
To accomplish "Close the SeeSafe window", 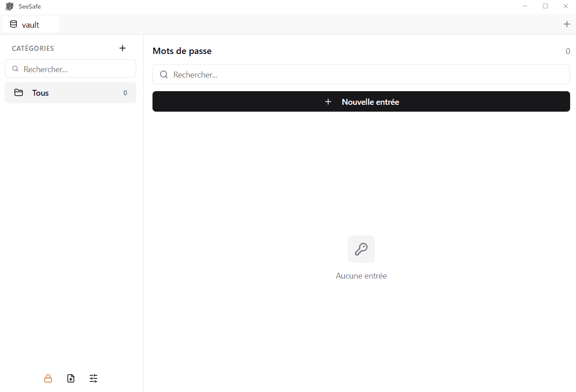I will 566,6.
